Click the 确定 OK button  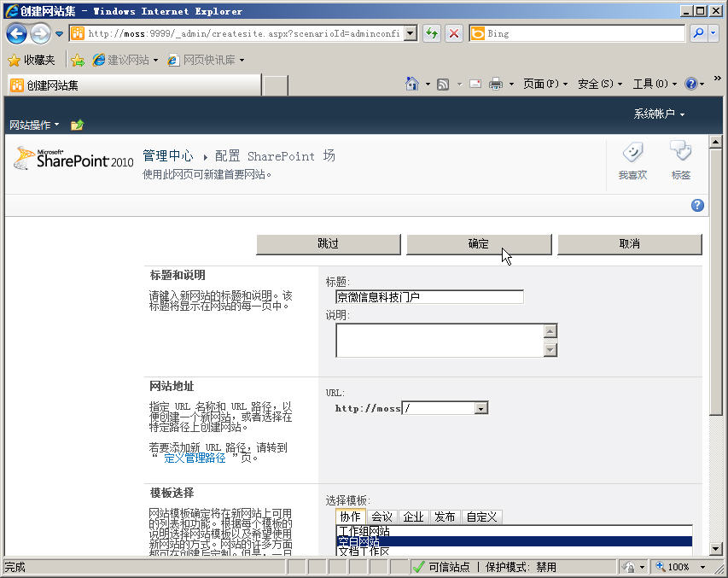click(479, 244)
